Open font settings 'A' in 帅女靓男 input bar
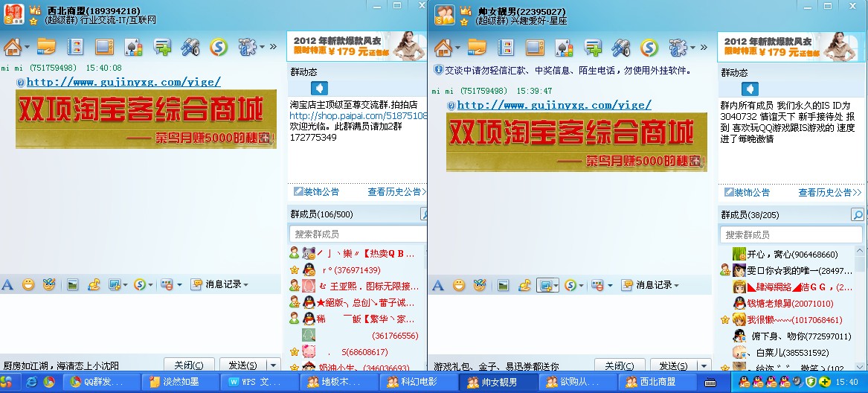 coord(438,286)
